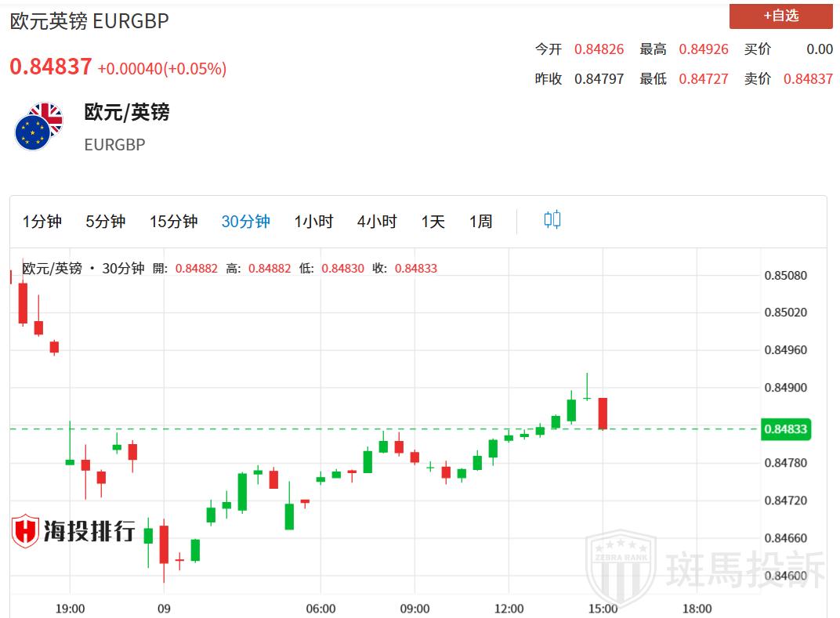Click the green 0.84833 current price label
This screenshot has height=618, width=840.
click(x=785, y=429)
